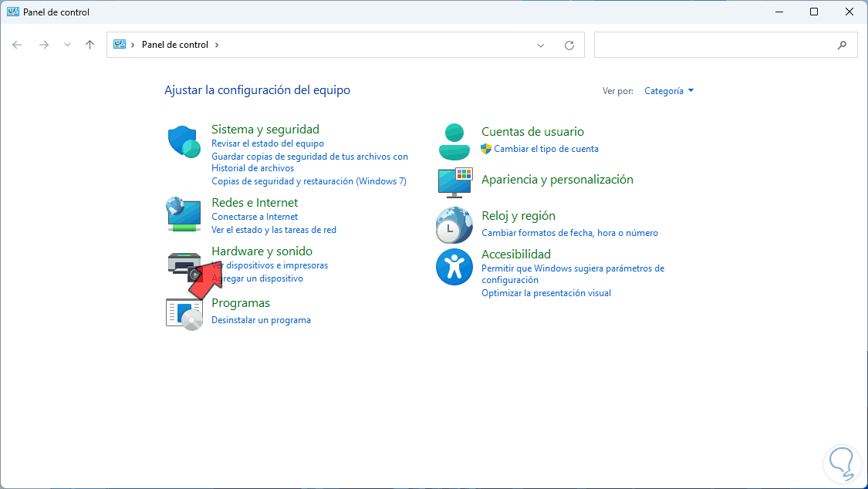The width and height of the screenshot is (868, 489).
Task: Click Permitir que Windows sugiera parámetros de configuración
Action: (x=573, y=274)
